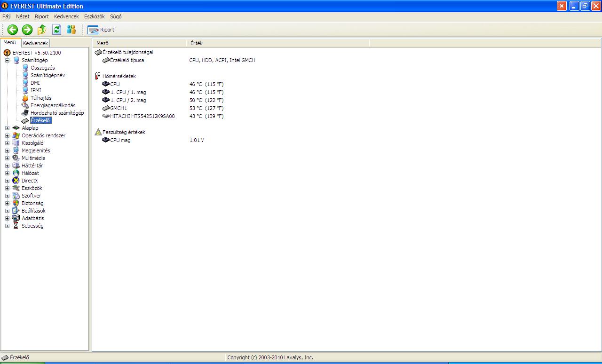Expand the Szoftver tree node
The width and height of the screenshot is (602, 364).
[x=7, y=196]
